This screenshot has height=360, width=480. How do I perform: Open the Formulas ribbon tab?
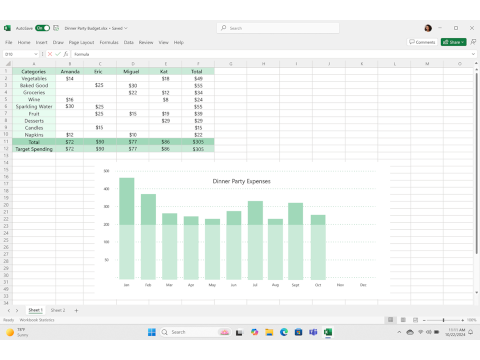[x=109, y=42]
